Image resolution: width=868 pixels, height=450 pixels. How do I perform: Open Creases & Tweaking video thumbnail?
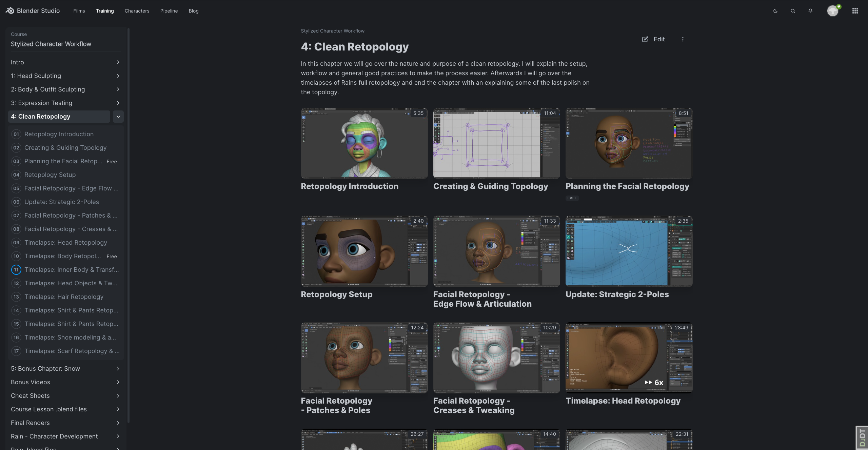(496, 358)
